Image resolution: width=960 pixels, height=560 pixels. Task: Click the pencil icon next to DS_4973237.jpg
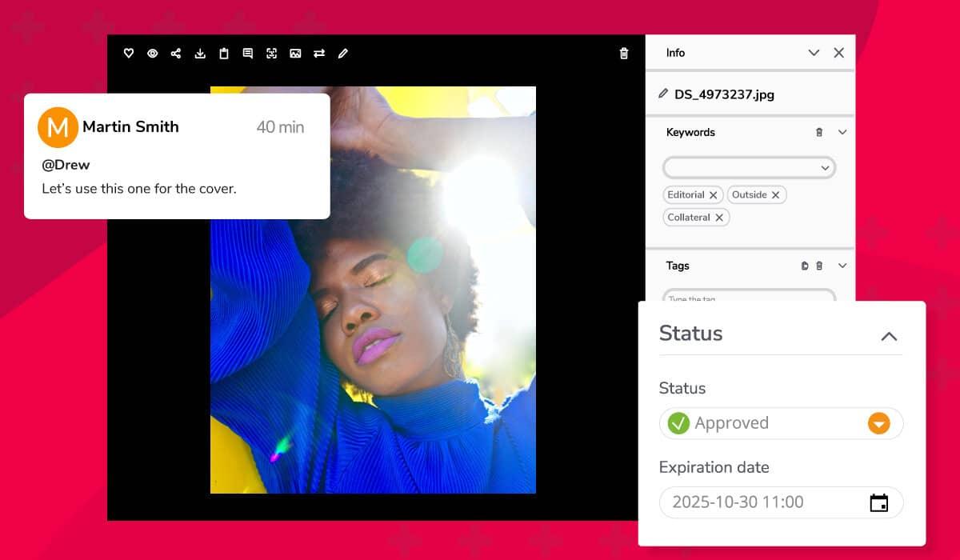click(x=662, y=94)
